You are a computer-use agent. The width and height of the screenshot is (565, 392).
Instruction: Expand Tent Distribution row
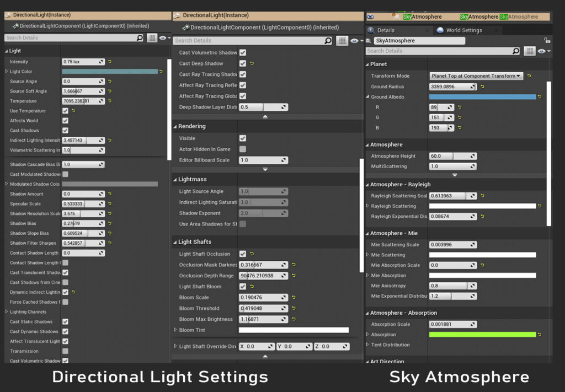(x=367, y=345)
